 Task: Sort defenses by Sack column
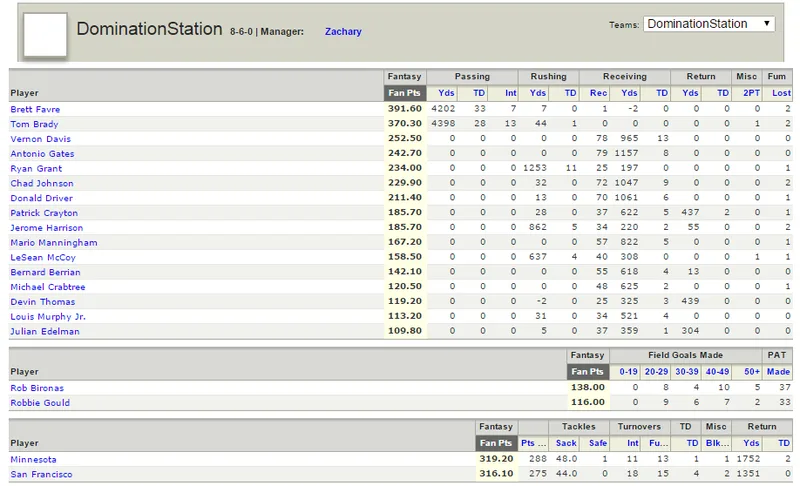566,443
